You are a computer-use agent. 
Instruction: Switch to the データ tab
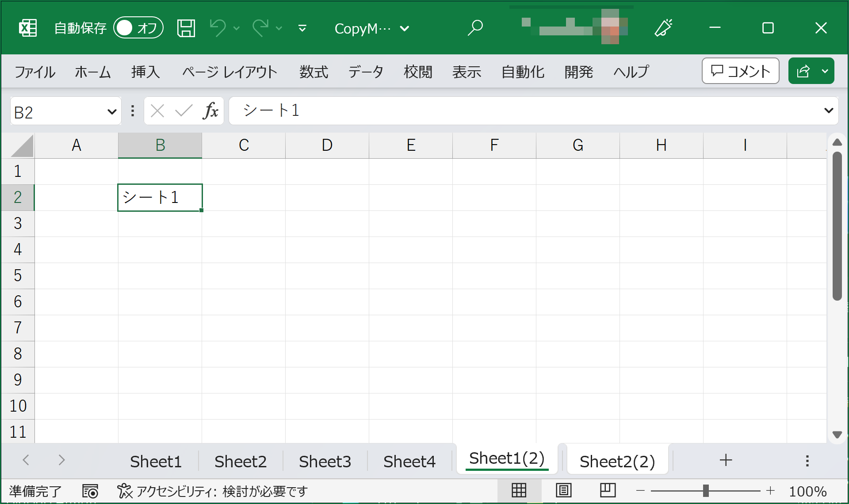(x=366, y=72)
